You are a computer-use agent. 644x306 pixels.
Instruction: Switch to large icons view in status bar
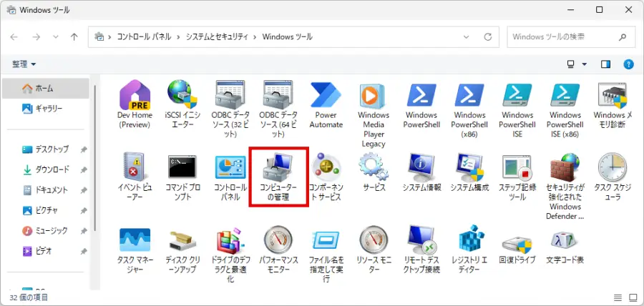coord(633,297)
